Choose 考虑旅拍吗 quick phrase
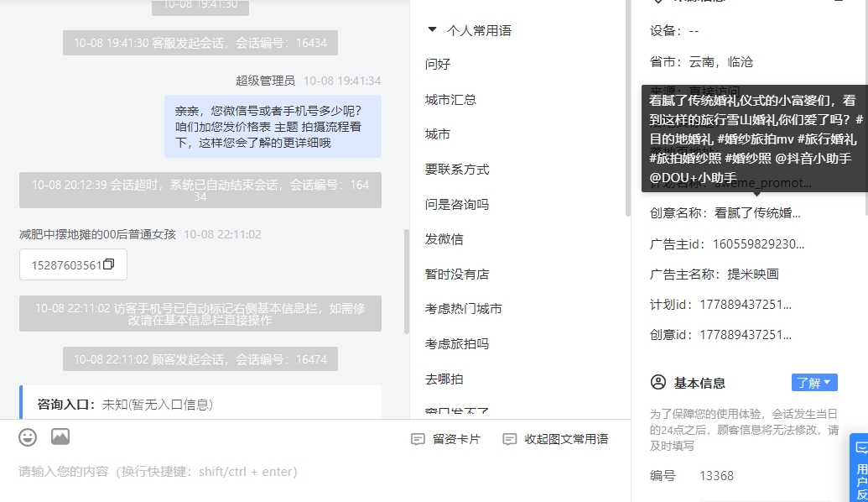 [x=457, y=344]
